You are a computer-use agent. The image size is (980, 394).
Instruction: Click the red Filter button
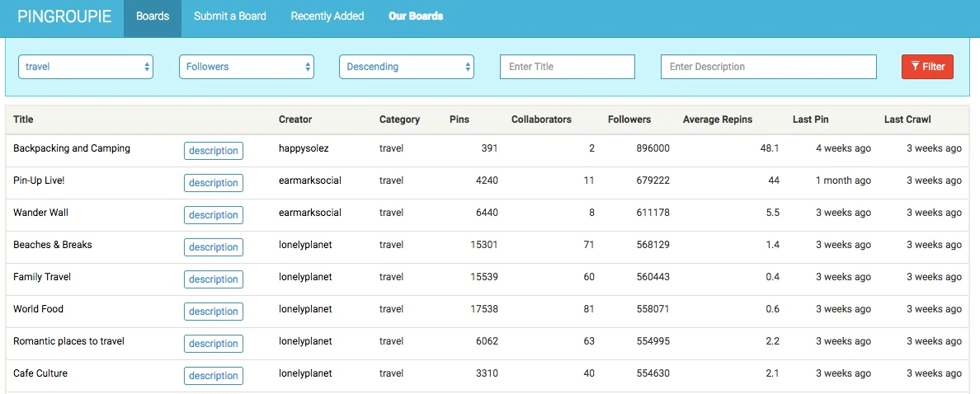[x=927, y=67]
